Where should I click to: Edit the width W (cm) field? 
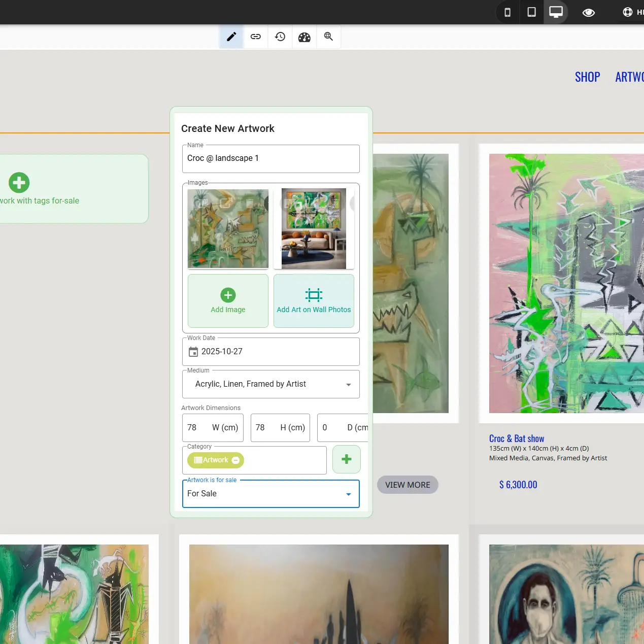click(x=213, y=428)
